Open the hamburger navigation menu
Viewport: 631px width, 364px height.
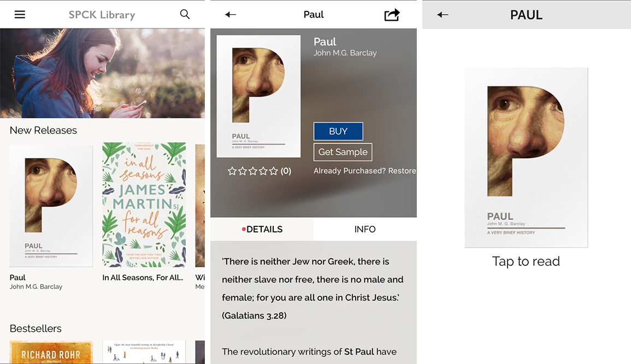pyautogui.click(x=20, y=14)
